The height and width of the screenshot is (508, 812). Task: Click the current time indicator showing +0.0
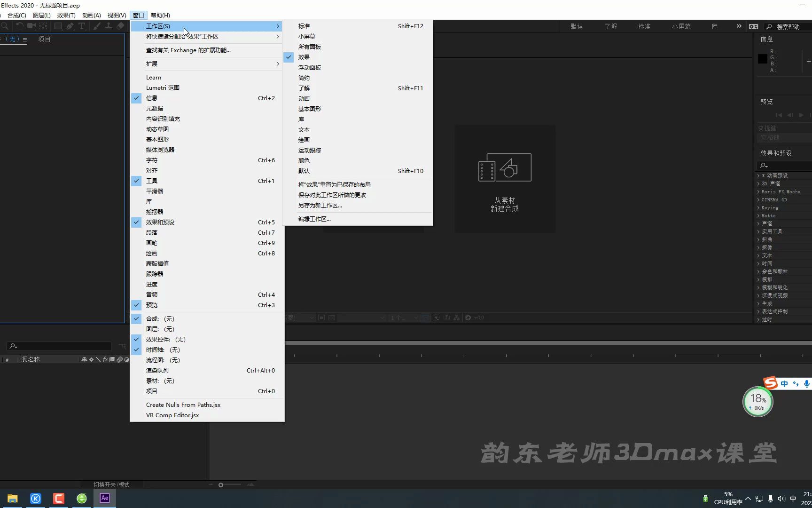tap(480, 317)
